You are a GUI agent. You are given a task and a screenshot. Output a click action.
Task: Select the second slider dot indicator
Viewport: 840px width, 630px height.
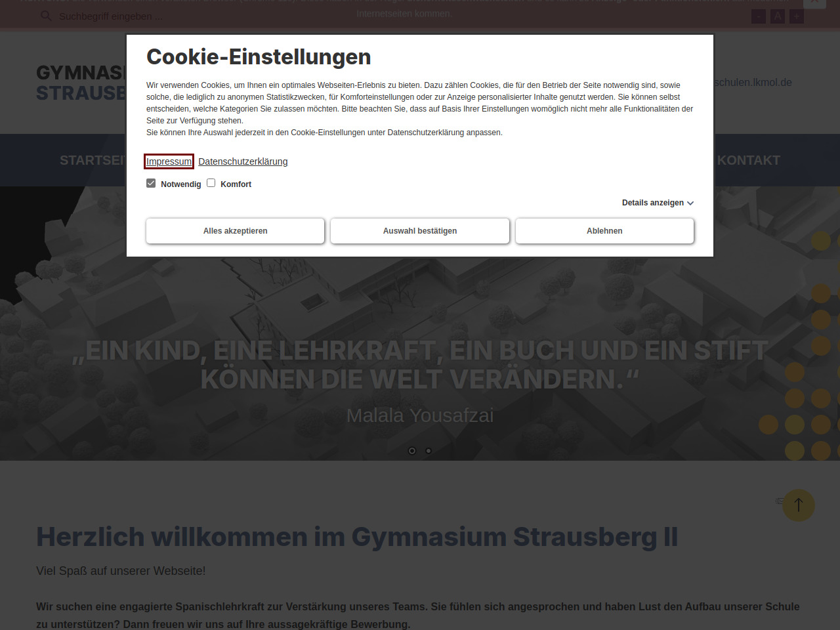[x=429, y=451]
